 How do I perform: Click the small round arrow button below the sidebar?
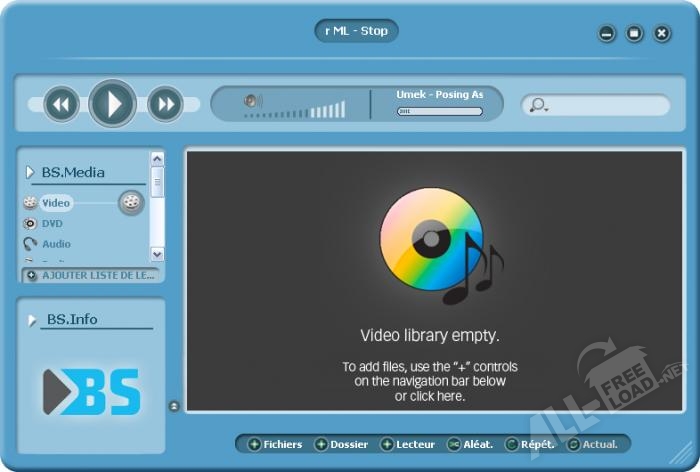[174, 406]
